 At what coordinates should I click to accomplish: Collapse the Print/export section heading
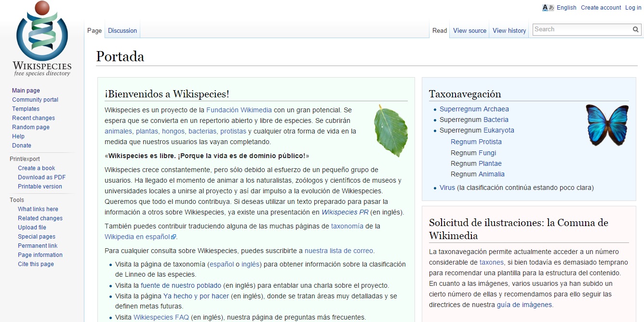[25, 159]
